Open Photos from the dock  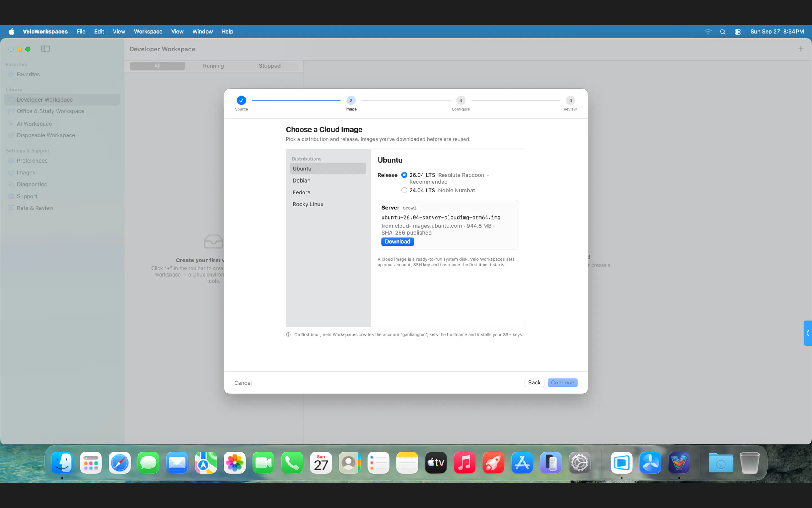pyautogui.click(x=235, y=463)
